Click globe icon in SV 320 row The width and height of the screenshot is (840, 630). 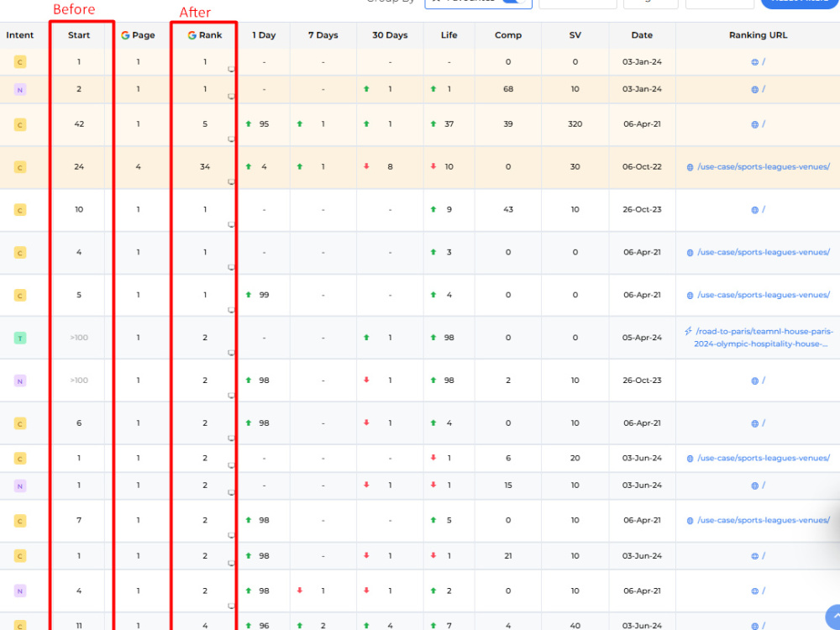pos(755,124)
